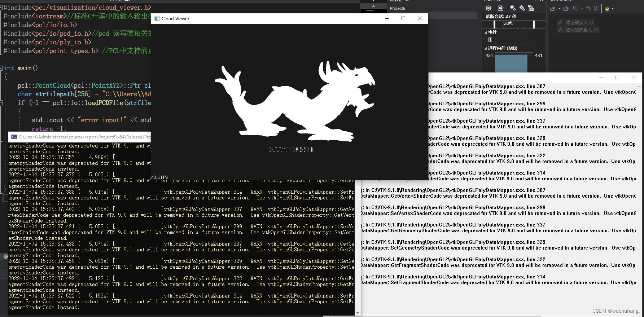This screenshot has height=317, width=644.
Task: Collapse the 进程内存 (MB) section
Action: point(486,48)
